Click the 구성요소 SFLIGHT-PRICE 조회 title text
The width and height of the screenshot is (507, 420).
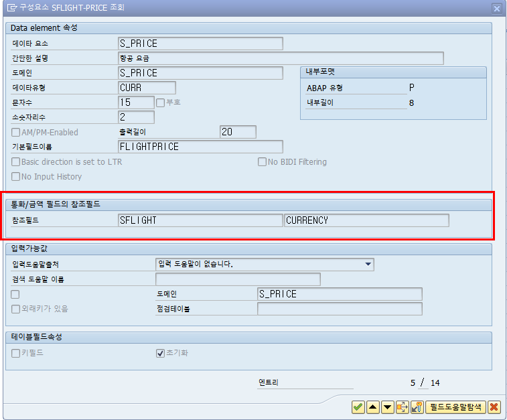click(72, 7)
